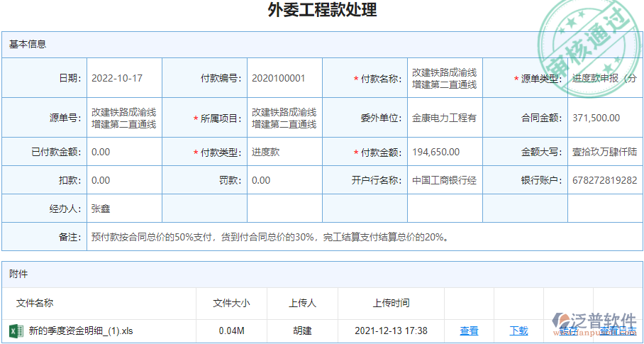The height and width of the screenshot is (344, 644).
Task: Click the 开户行名称 value 中国工商银行经
Action: tap(445, 180)
